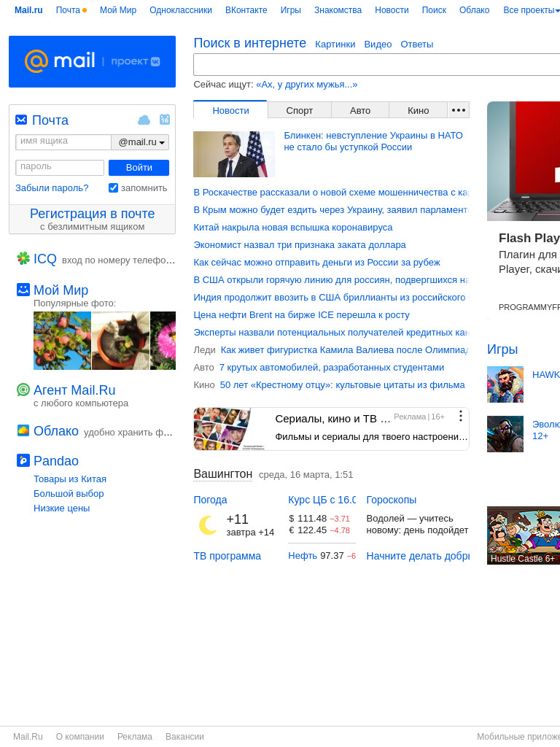560x747 pixels.
Task: Click the ICQ flower icon
Action: pos(23,258)
